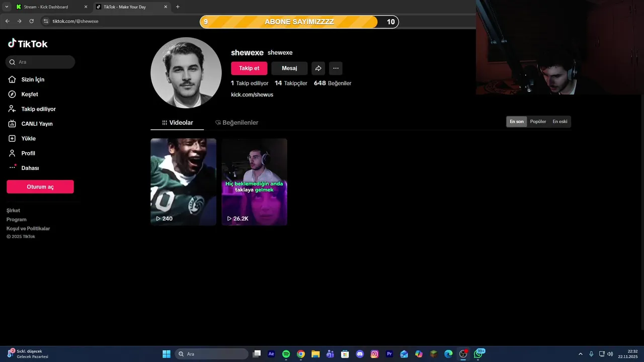Open Task View from the taskbar
The height and width of the screenshot is (362, 644).
coord(257,354)
